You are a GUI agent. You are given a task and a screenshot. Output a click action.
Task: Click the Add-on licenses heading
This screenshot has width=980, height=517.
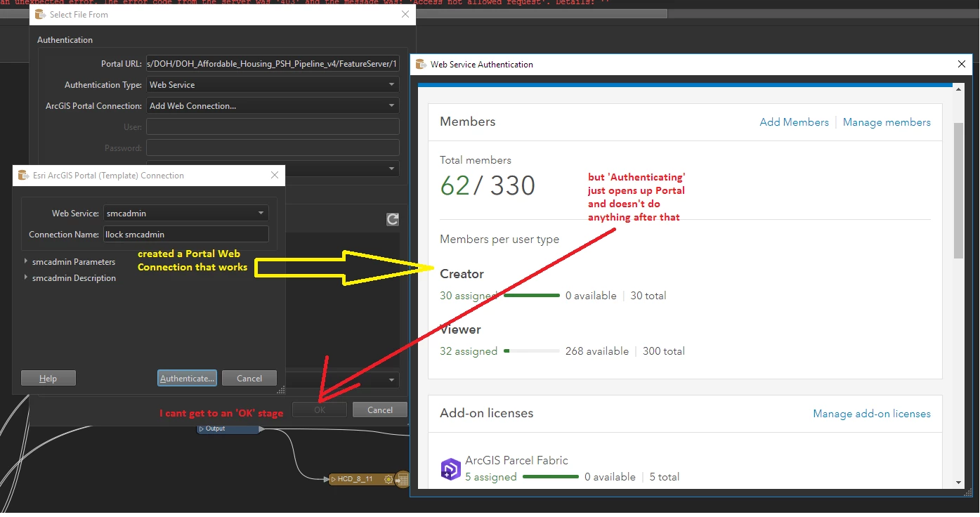click(487, 413)
